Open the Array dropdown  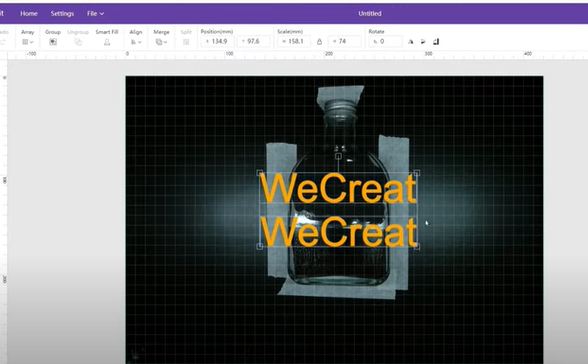[28, 42]
